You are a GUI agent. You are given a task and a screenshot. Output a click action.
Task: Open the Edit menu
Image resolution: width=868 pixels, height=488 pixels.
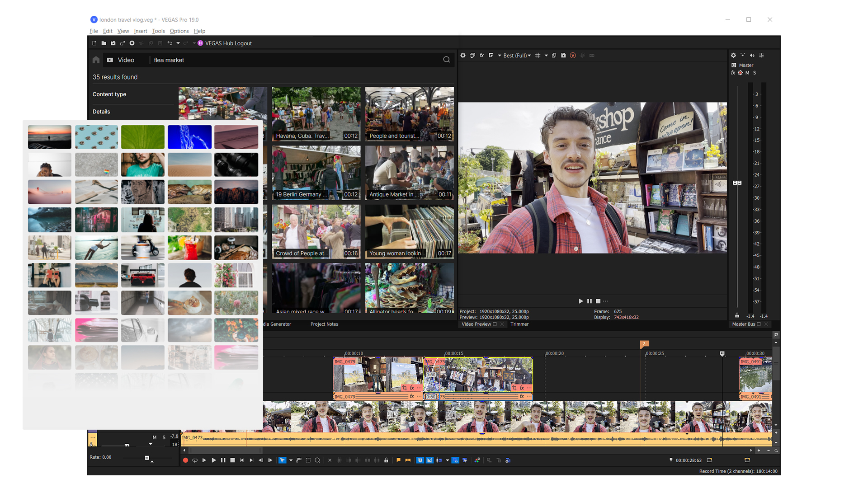point(108,31)
